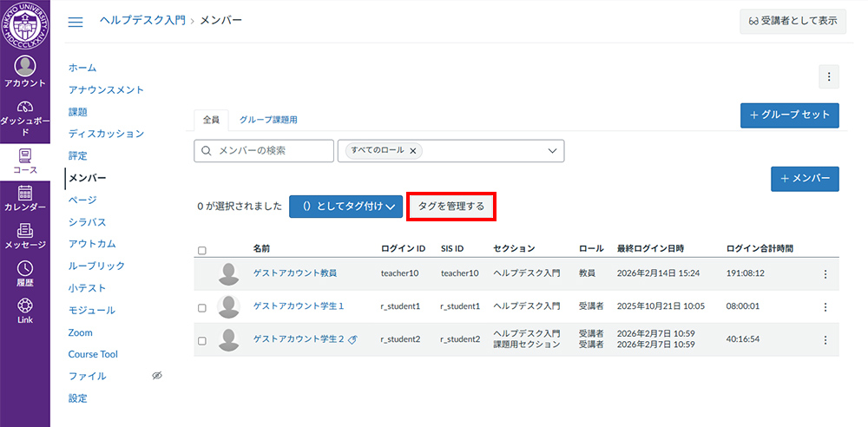
Task: Open kebab options menu for ゲストアカウント教員
Action: [825, 273]
